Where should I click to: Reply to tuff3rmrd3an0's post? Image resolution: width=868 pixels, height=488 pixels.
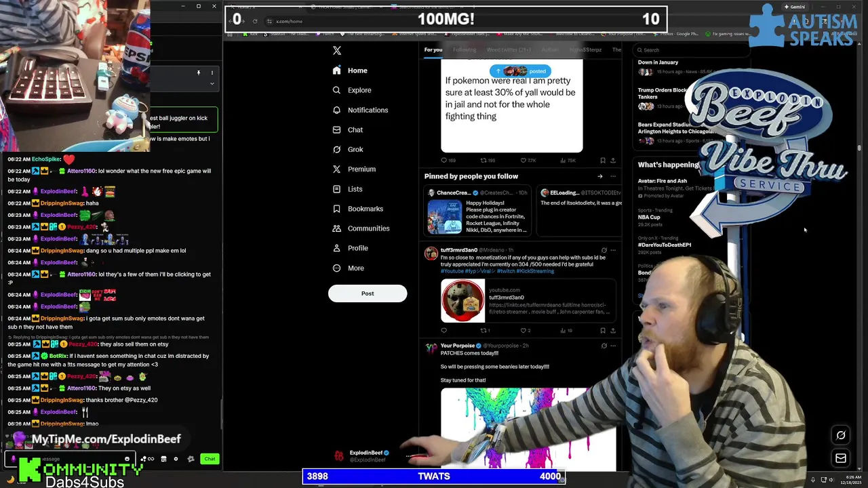click(x=444, y=331)
